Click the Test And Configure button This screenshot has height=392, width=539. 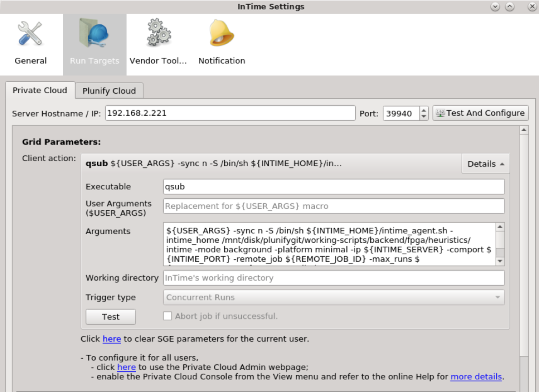pyautogui.click(x=480, y=113)
